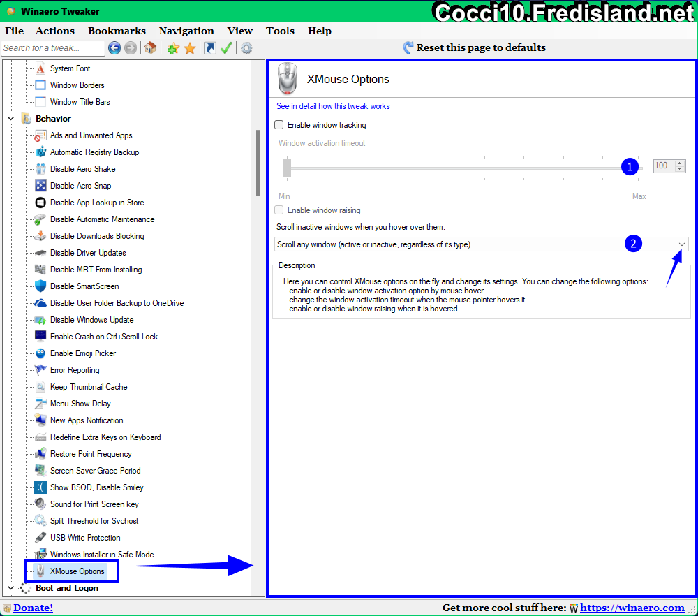Click the bookmarks star icon

point(190,48)
